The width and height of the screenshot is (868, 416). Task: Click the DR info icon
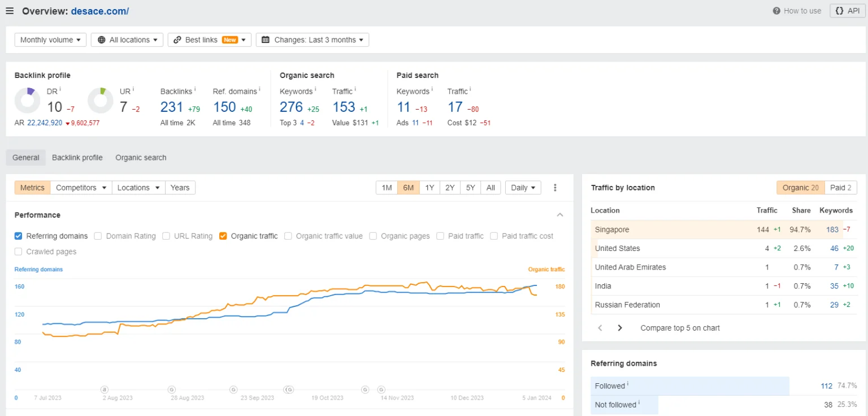tap(60, 89)
